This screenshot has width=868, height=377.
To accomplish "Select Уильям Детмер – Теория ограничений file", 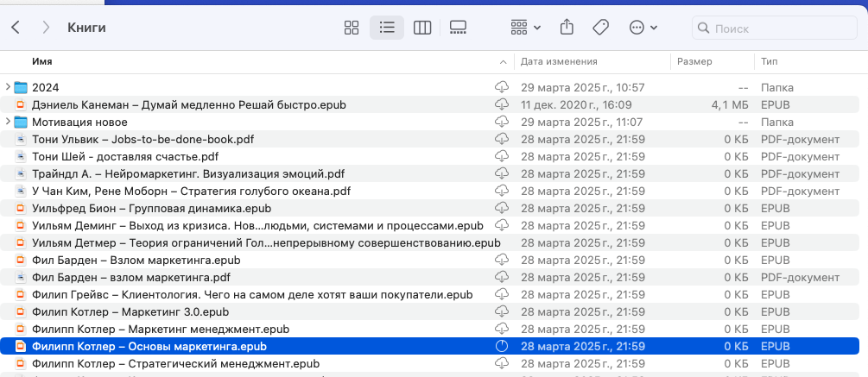I will pos(266,242).
